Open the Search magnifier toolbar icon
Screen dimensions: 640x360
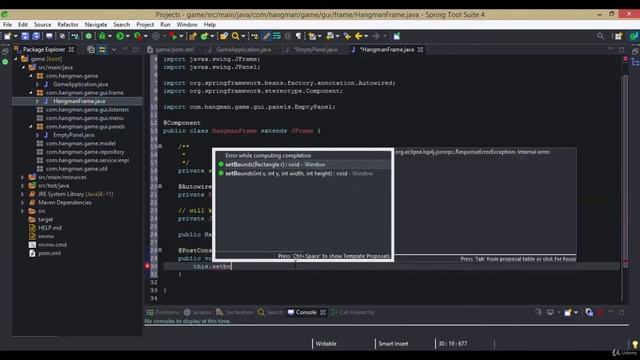pyautogui.click(x=236, y=36)
